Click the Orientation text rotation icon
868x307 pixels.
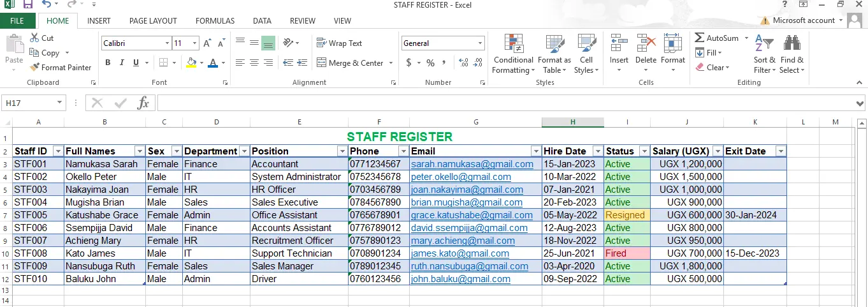tap(289, 43)
